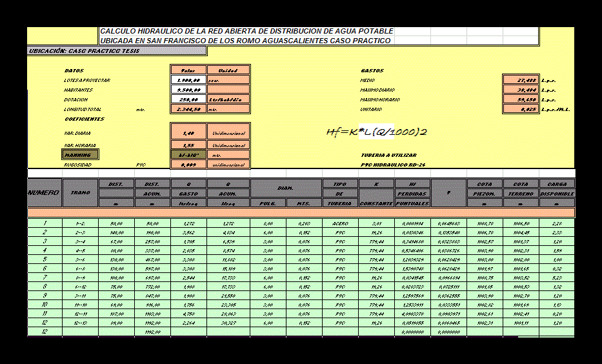Select the 'UBICACION: CASO PRACTICO TESIS' cell
The image size is (602, 364).
click(x=117, y=50)
